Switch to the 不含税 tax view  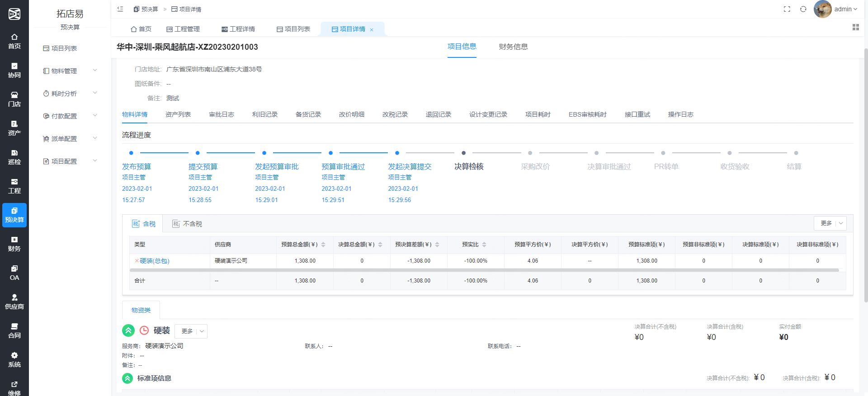tap(187, 224)
